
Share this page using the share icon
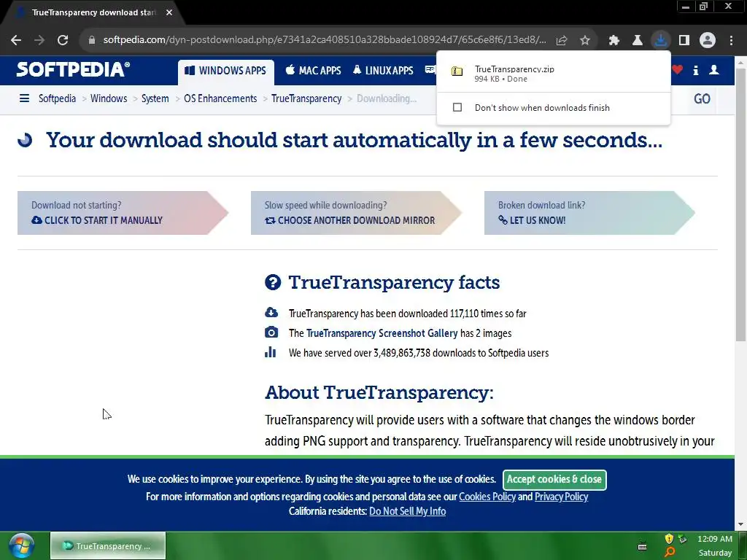[x=562, y=41]
